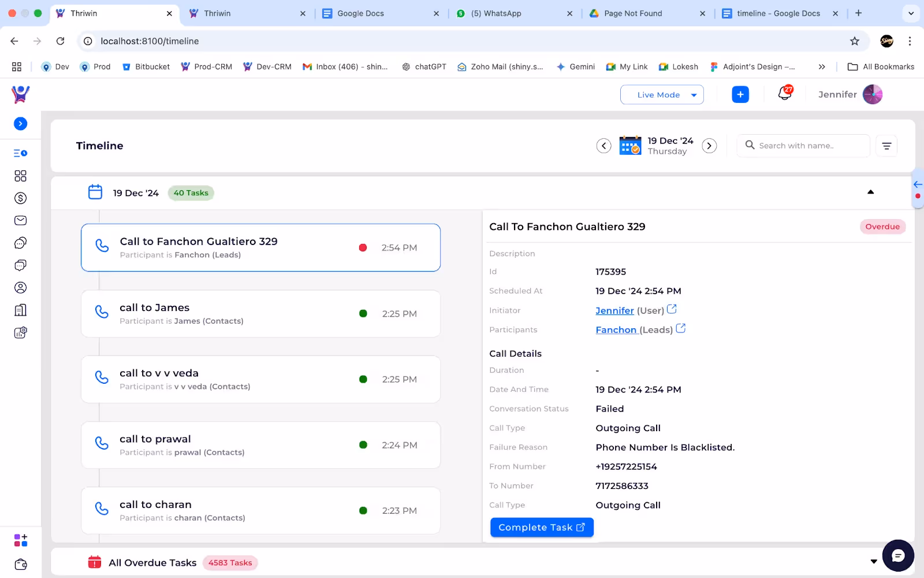Open Jennifer initiator external link icon
The height and width of the screenshot is (578, 924).
(x=672, y=309)
